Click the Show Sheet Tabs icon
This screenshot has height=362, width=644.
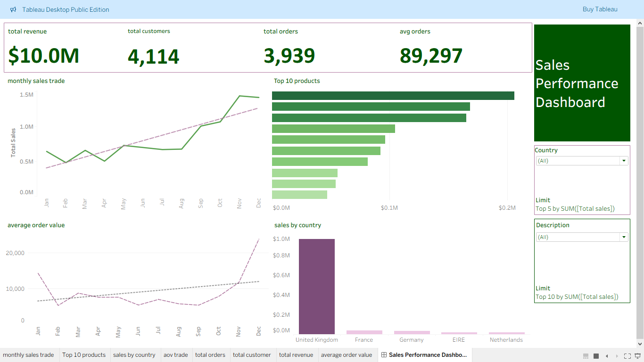(596, 356)
